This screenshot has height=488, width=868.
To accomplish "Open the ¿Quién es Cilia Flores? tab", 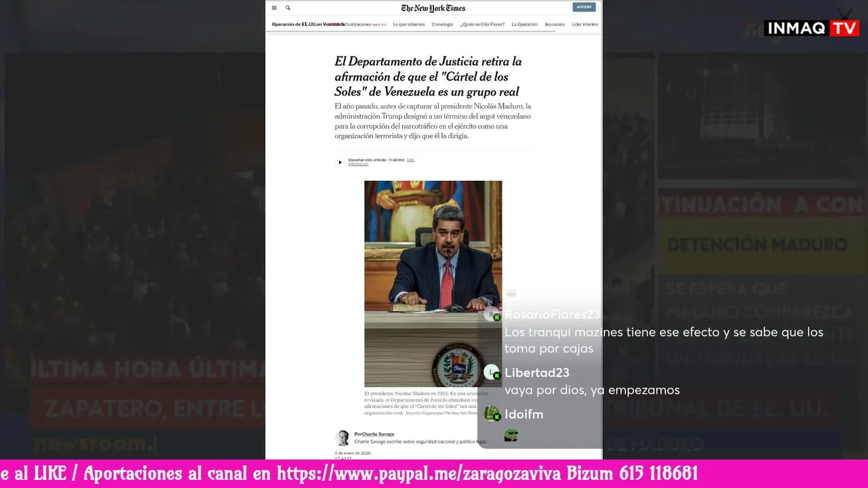I will click(x=482, y=24).
